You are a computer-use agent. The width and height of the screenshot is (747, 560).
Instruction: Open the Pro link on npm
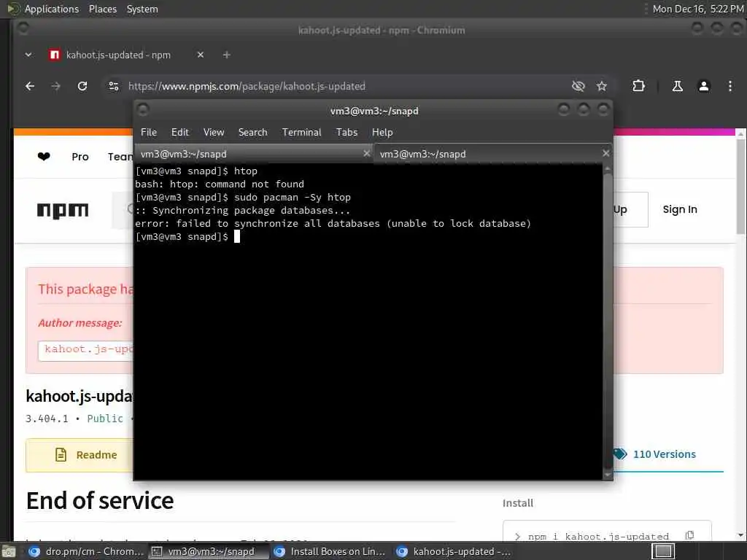[80, 157]
